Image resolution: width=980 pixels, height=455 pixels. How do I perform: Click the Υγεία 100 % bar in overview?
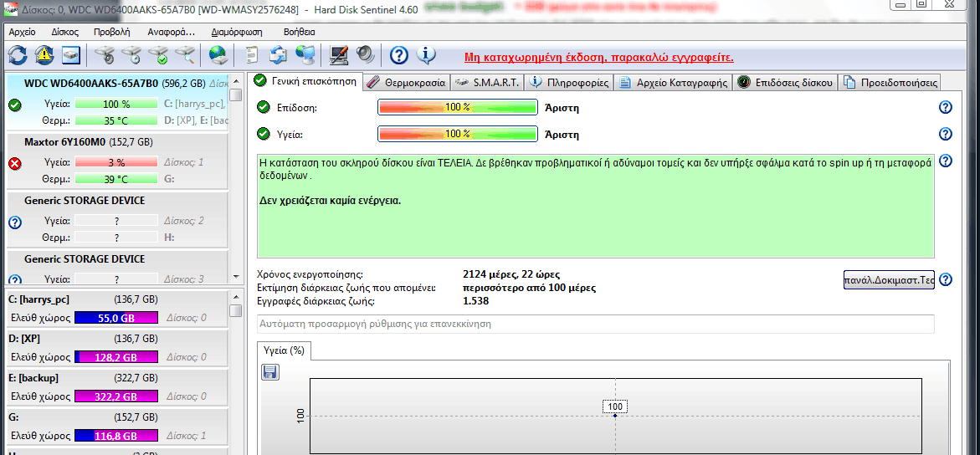point(458,134)
